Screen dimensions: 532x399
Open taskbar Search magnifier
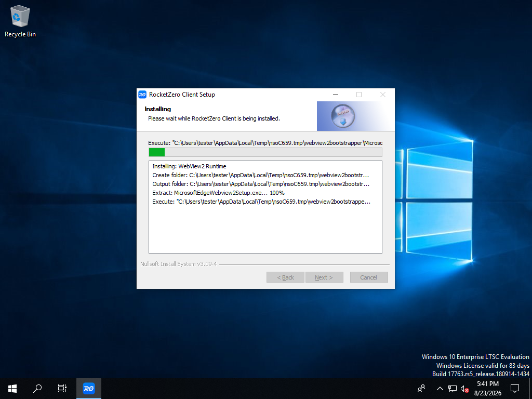(x=37, y=389)
